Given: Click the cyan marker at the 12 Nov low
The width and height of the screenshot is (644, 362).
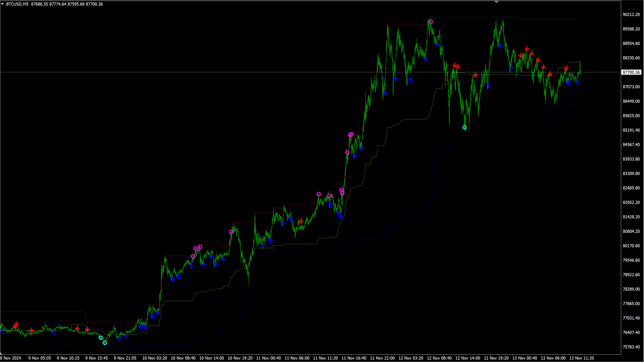Looking at the screenshot, I should point(465,127).
